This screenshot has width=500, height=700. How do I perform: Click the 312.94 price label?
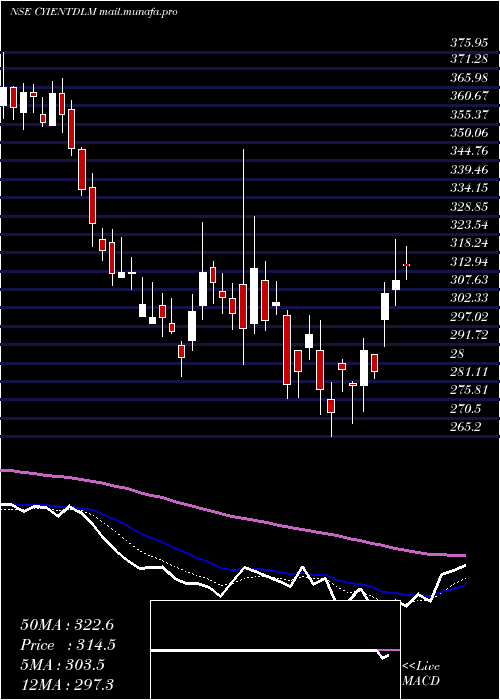click(x=469, y=262)
